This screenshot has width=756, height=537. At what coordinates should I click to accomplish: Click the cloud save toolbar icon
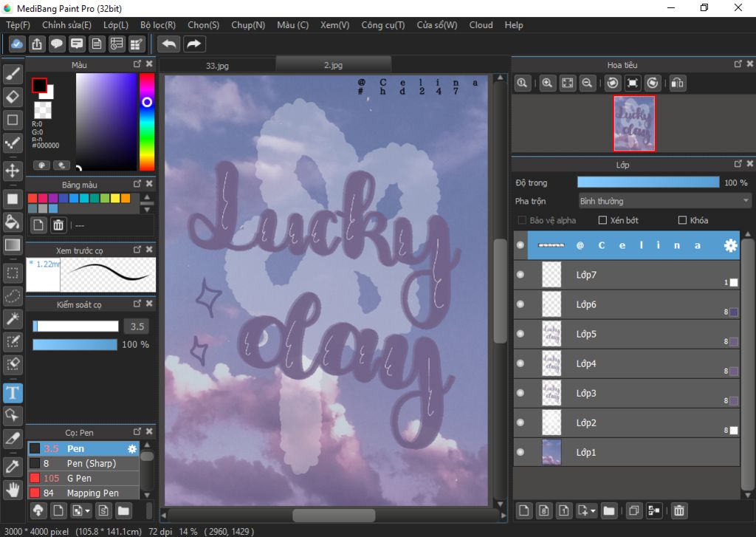(17, 44)
